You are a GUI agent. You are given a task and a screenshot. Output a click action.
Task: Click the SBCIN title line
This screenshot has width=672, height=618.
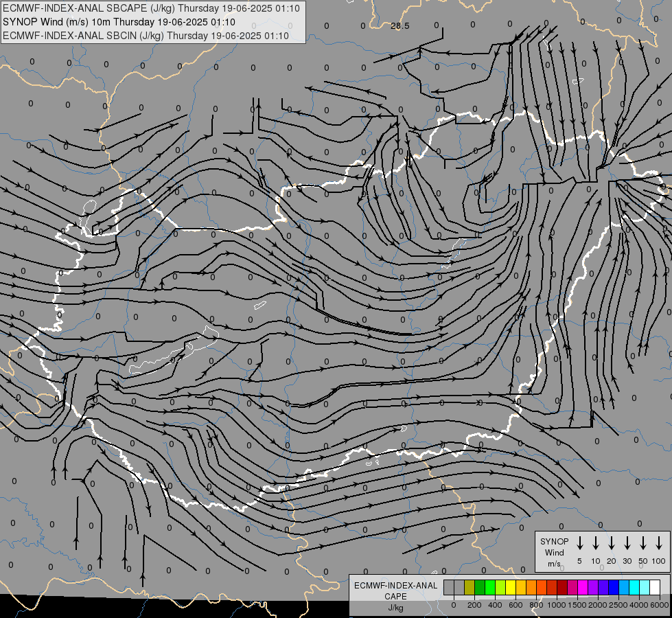(146, 36)
